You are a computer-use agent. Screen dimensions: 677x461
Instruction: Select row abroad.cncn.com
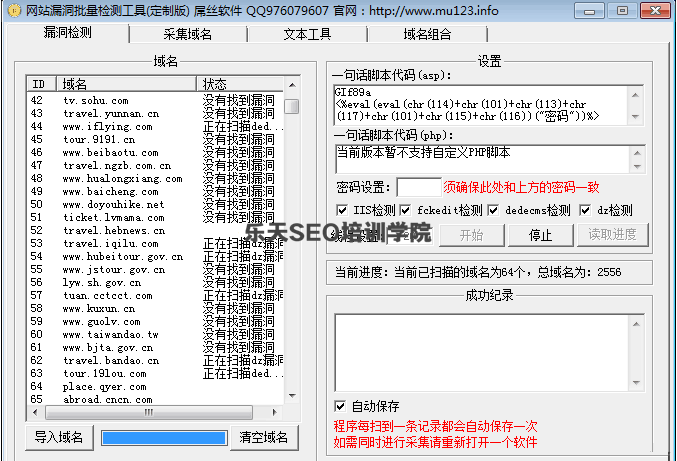[x=155, y=399]
